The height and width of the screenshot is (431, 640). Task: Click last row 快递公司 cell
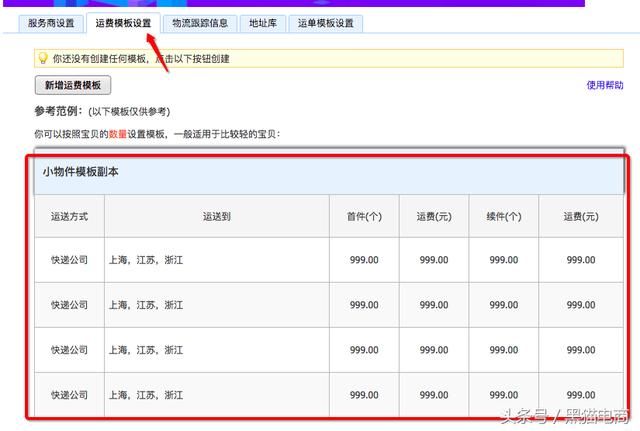(69, 395)
